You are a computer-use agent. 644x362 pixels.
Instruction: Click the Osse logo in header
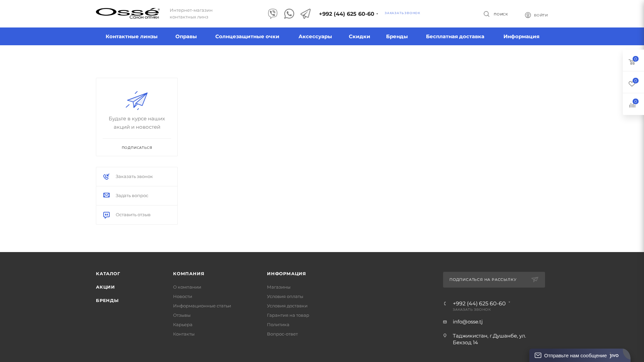(x=127, y=13)
